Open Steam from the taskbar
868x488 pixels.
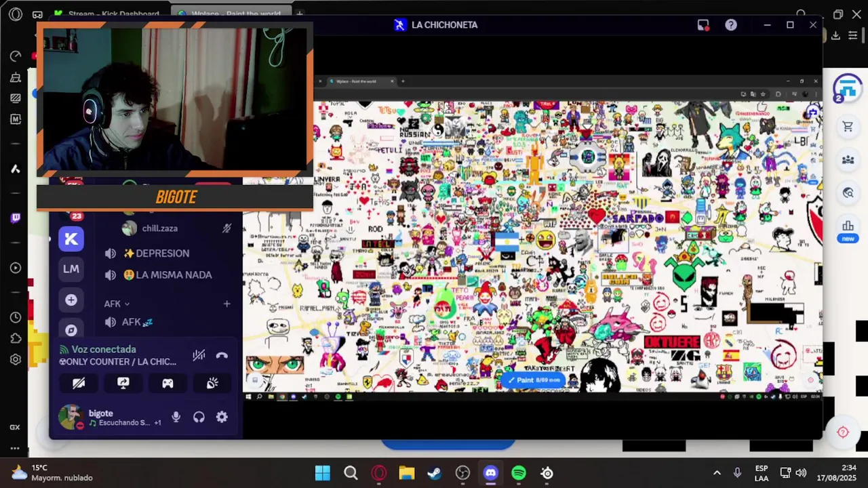tap(435, 473)
